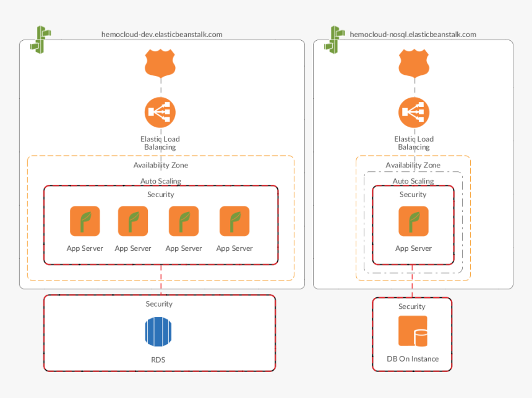Screen dimensions: 532x398
Task: Click the DB On Instance icon
Action: pos(413,331)
